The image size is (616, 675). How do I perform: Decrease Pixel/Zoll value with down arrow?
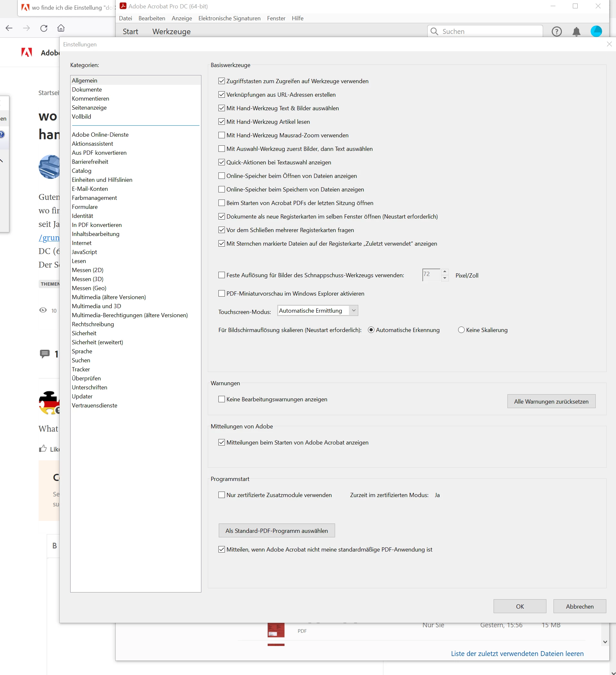click(x=445, y=278)
